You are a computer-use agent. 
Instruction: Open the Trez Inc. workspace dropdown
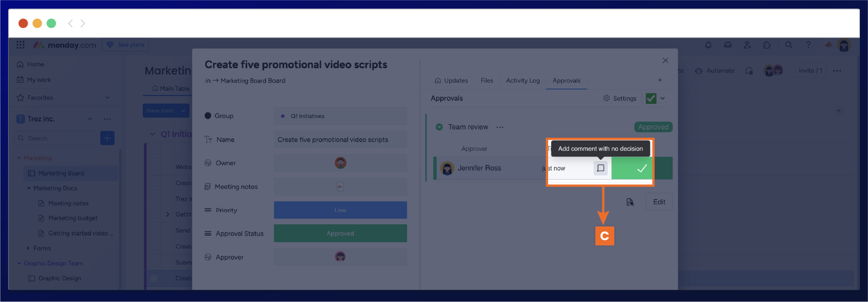point(90,119)
